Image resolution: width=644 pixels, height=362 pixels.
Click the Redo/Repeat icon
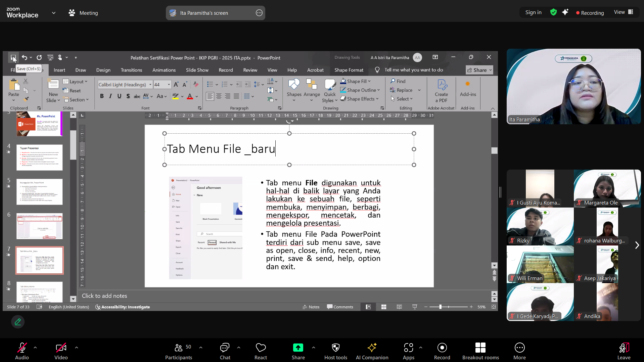tap(39, 57)
